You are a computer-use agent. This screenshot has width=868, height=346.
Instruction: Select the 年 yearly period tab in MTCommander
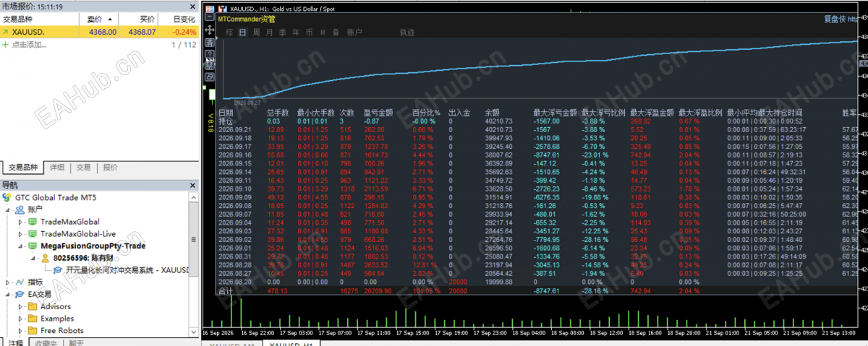pos(296,32)
